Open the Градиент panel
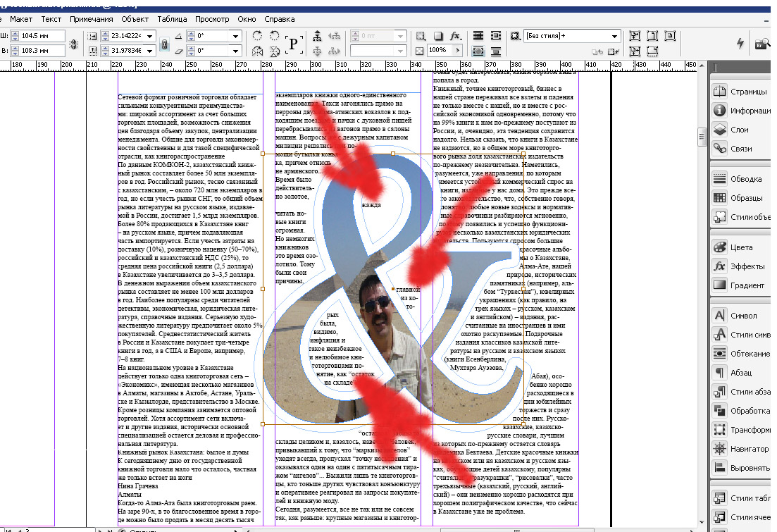 tap(741, 285)
